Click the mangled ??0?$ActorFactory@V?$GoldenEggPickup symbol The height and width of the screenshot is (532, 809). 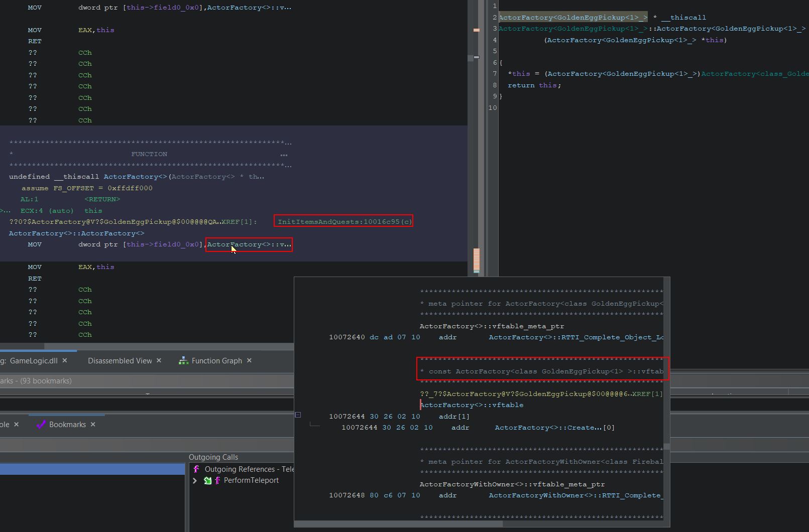(x=114, y=222)
